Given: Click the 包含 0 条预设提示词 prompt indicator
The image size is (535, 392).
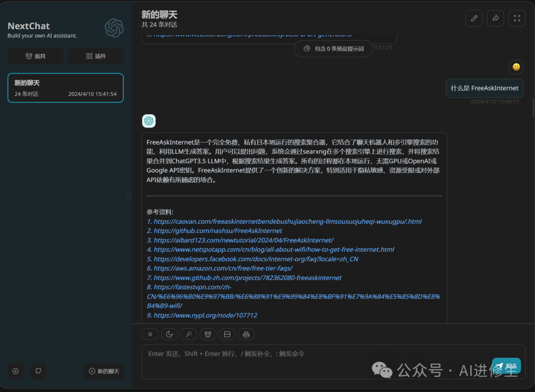Looking at the screenshot, I should click(333, 49).
